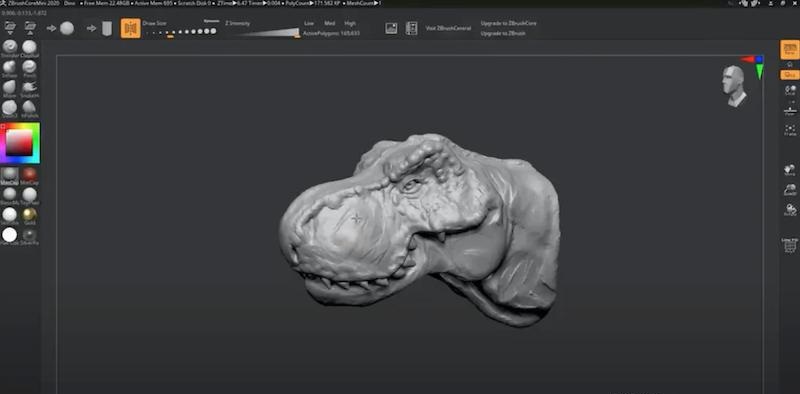
Task: Open the Visit ZBrushCentral link
Action: pyautogui.click(x=448, y=29)
